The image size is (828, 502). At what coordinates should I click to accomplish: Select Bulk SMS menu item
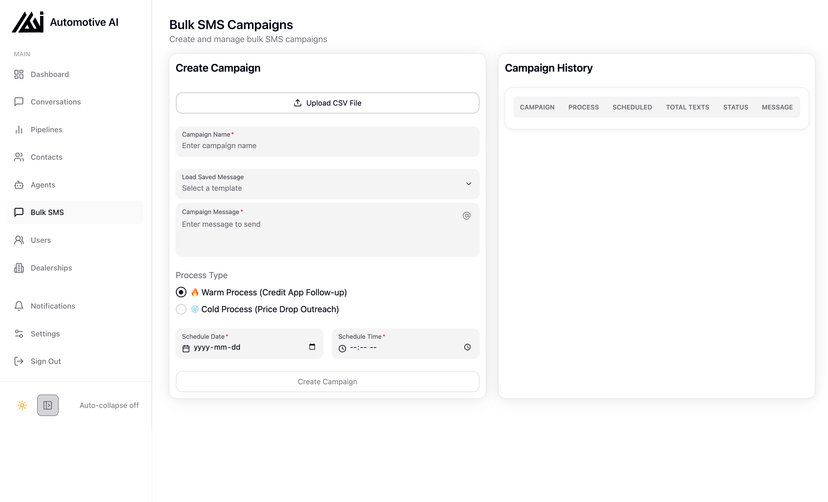(x=76, y=212)
